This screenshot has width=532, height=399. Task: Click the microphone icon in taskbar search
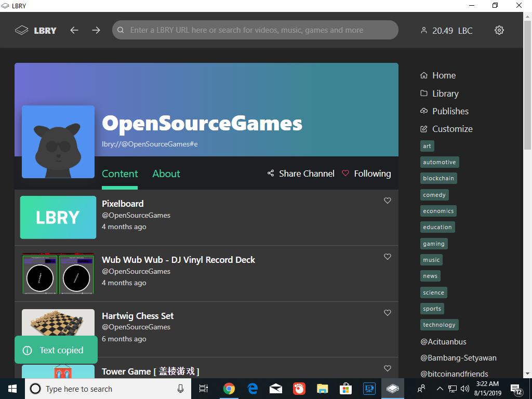tap(180, 389)
